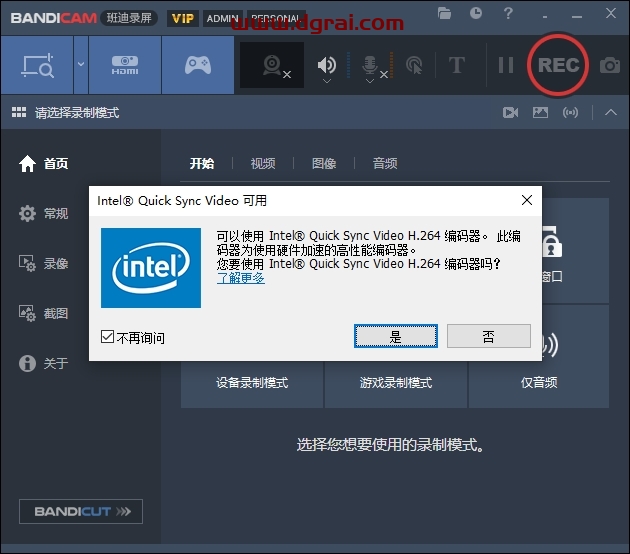630x554 pixels.
Task: Click the VIP badge
Action: tap(183, 18)
